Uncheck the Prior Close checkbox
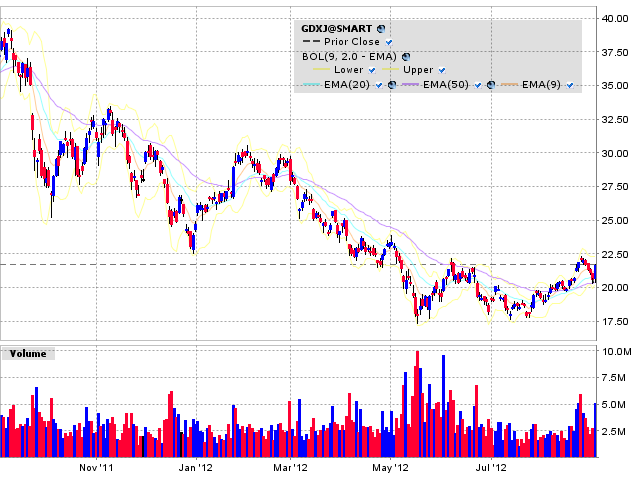This screenshot has width=640, height=480. click(389, 42)
